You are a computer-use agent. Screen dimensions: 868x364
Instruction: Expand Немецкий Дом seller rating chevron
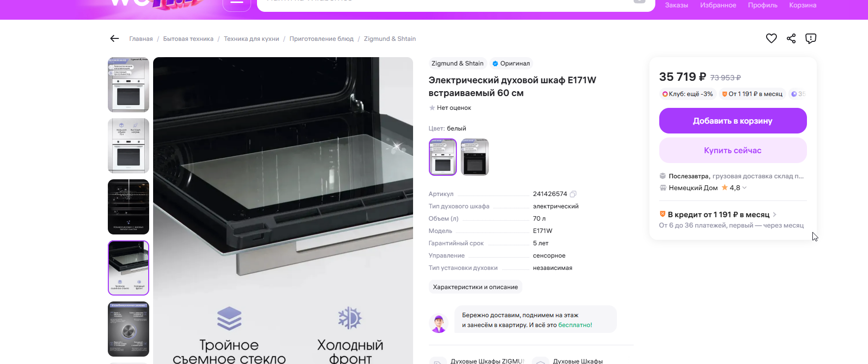pyautogui.click(x=744, y=188)
